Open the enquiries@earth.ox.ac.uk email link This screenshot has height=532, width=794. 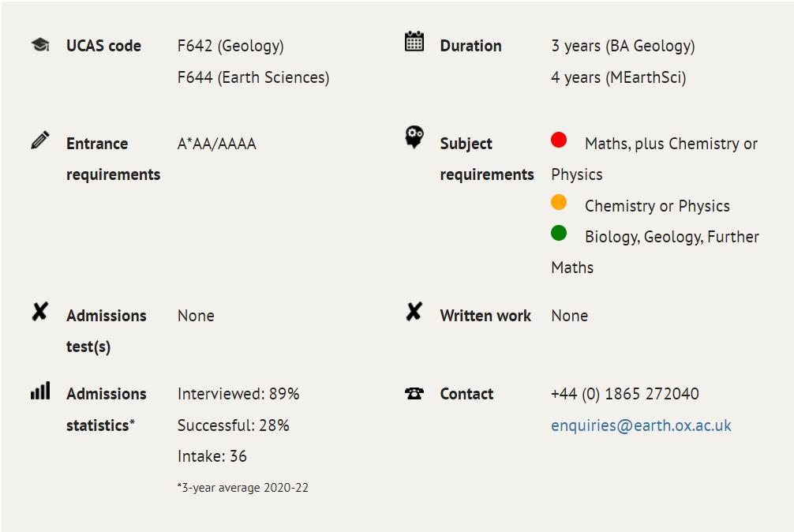(x=641, y=425)
